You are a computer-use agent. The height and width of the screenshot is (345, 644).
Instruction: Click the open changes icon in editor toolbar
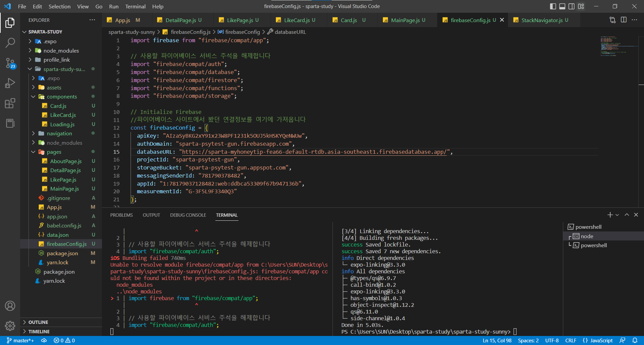(612, 20)
